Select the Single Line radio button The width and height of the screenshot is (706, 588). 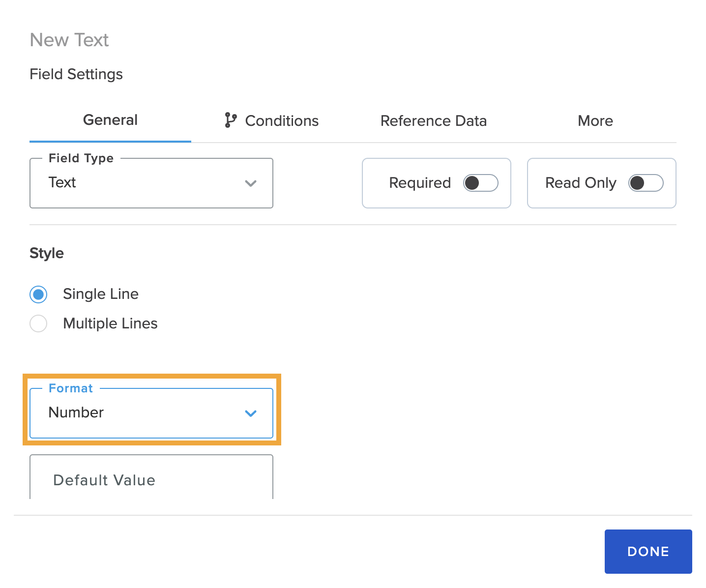tap(38, 294)
